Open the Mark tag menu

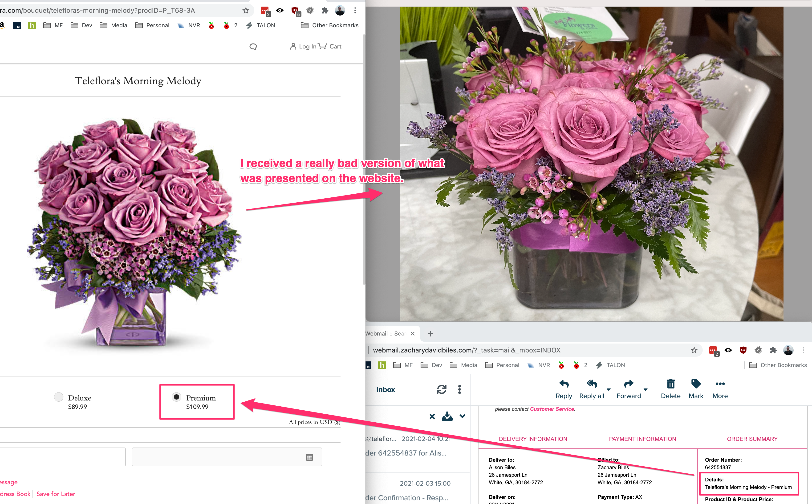point(696,389)
